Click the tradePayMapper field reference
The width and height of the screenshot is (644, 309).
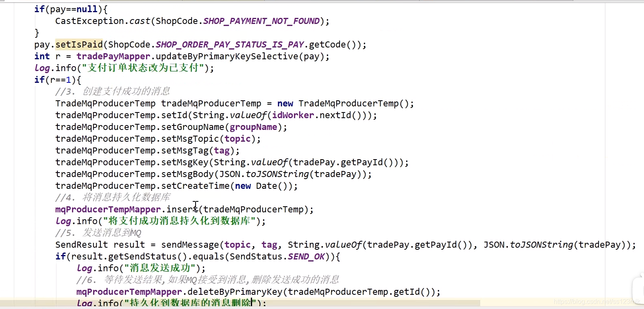pyautogui.click(x=113, y=56)
